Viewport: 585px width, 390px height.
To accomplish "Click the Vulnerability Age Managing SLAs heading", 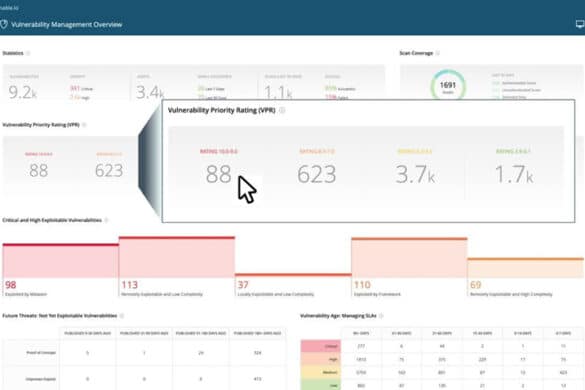I will pos(338,316).
